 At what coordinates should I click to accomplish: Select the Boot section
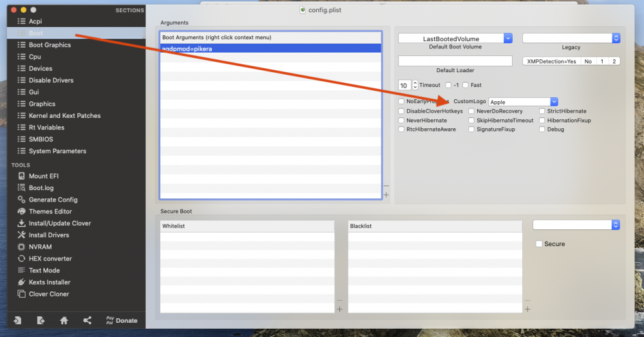[76, 33]
